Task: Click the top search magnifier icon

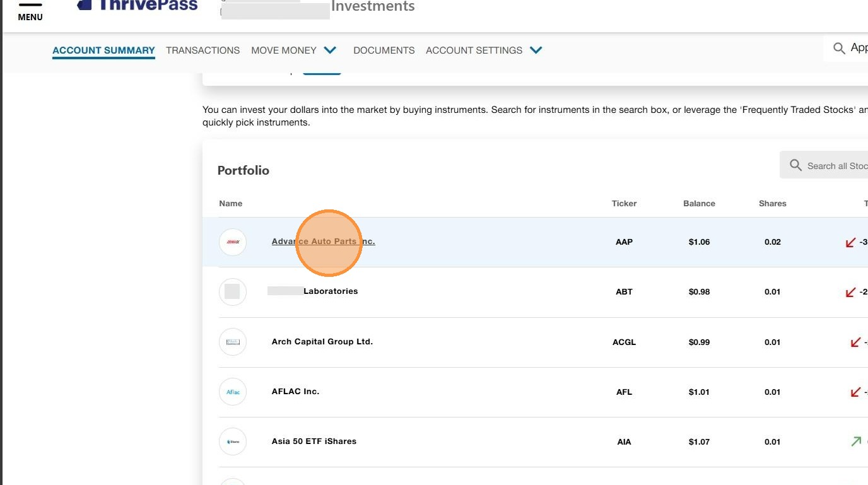Action: coord(839,48)
